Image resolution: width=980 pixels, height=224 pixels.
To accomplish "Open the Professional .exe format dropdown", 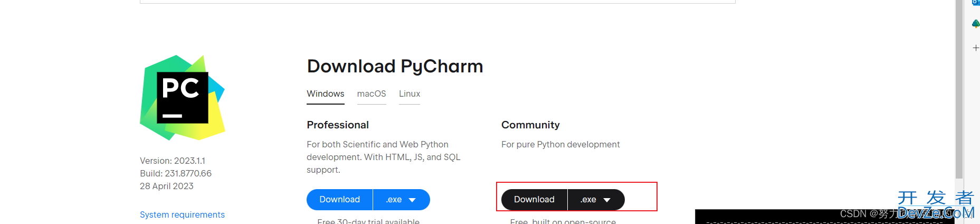I will click(x=402, y=200).
